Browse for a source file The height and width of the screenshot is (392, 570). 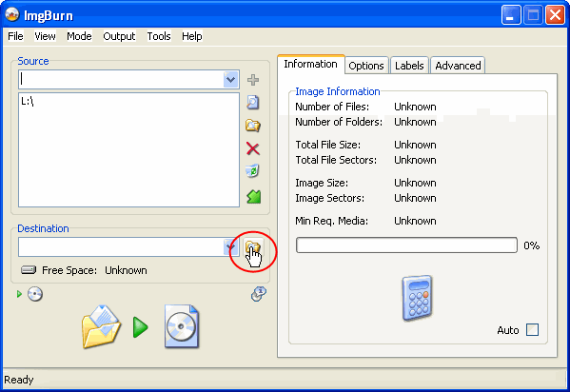253,103
